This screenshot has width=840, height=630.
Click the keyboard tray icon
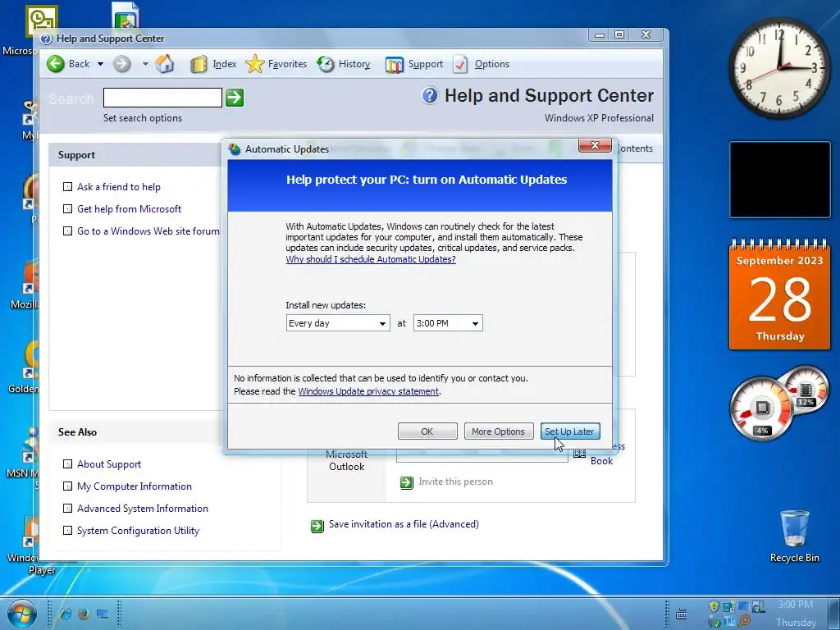coord(682,614)
